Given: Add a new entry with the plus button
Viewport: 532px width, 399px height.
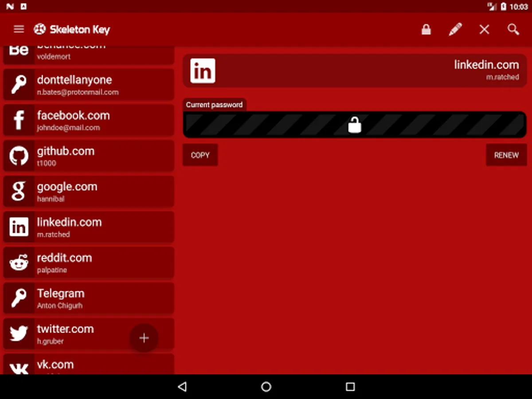Looking at the screenshot, I should 144,338.
